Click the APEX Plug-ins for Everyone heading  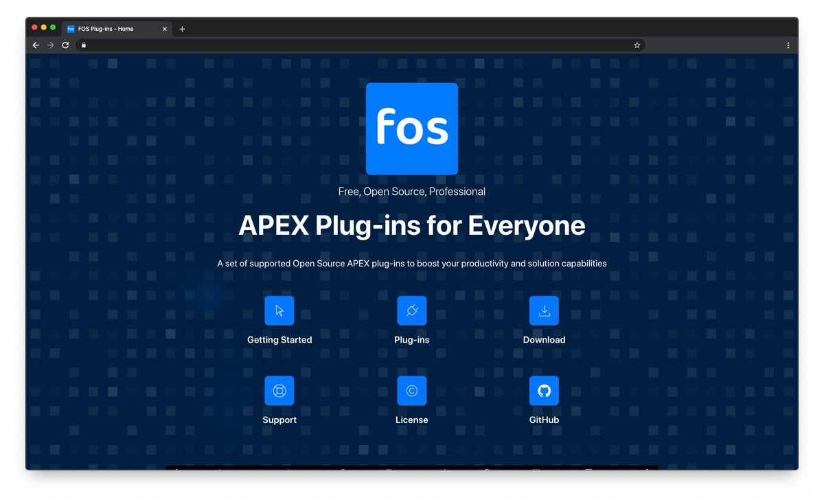click(x=412, y=226)
